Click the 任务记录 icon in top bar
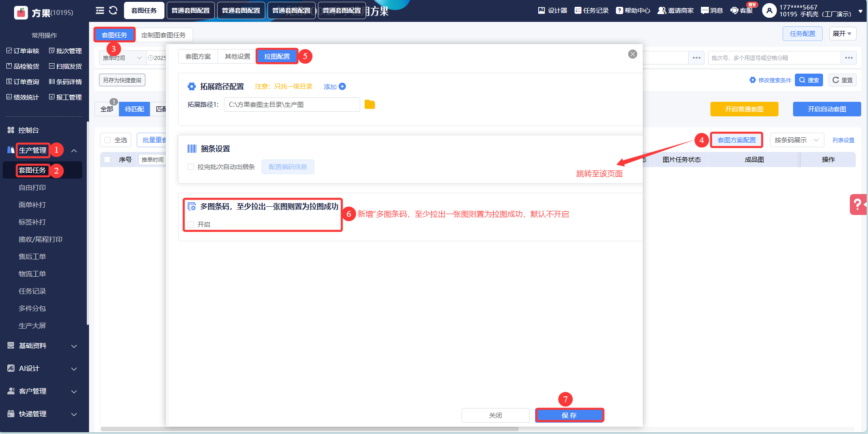This screenshot has height=434, width=868. [578, 10]
